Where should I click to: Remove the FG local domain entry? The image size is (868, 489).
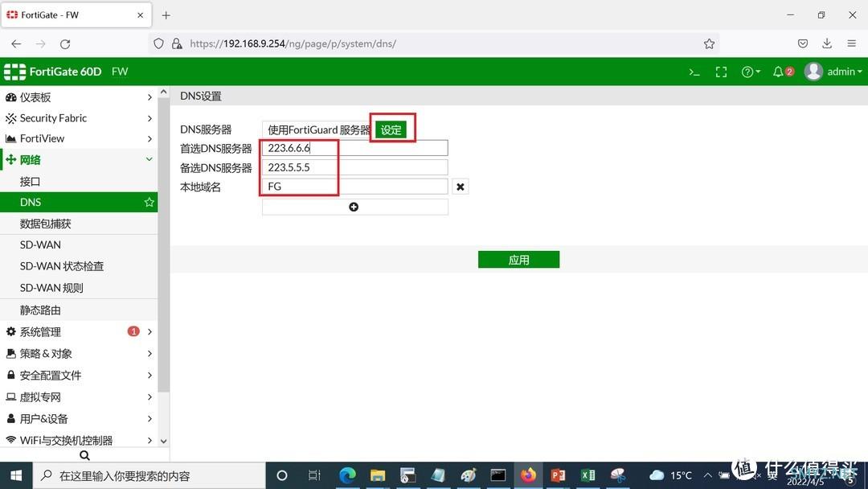[461, 187]
